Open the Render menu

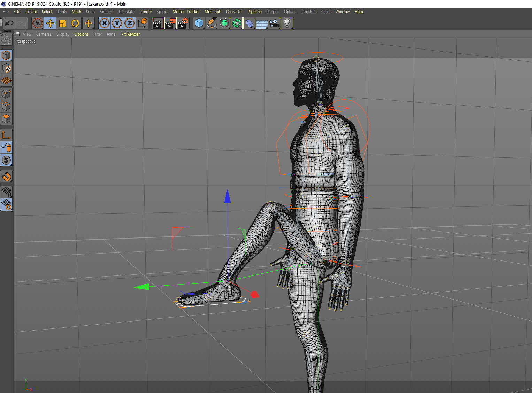[x=146, y=12]
